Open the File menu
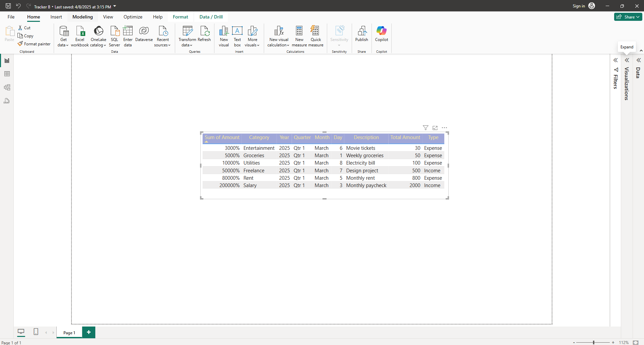 [11, 17]
